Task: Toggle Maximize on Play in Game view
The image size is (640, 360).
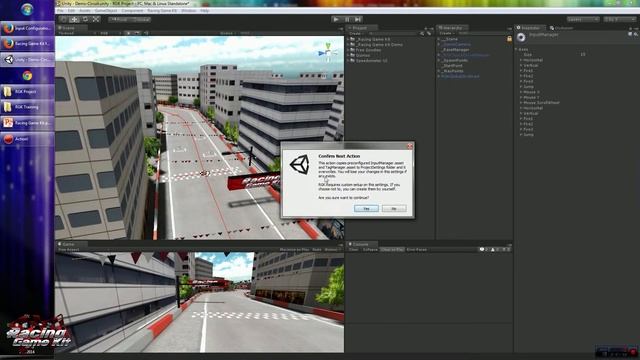Action: point(294,249)
